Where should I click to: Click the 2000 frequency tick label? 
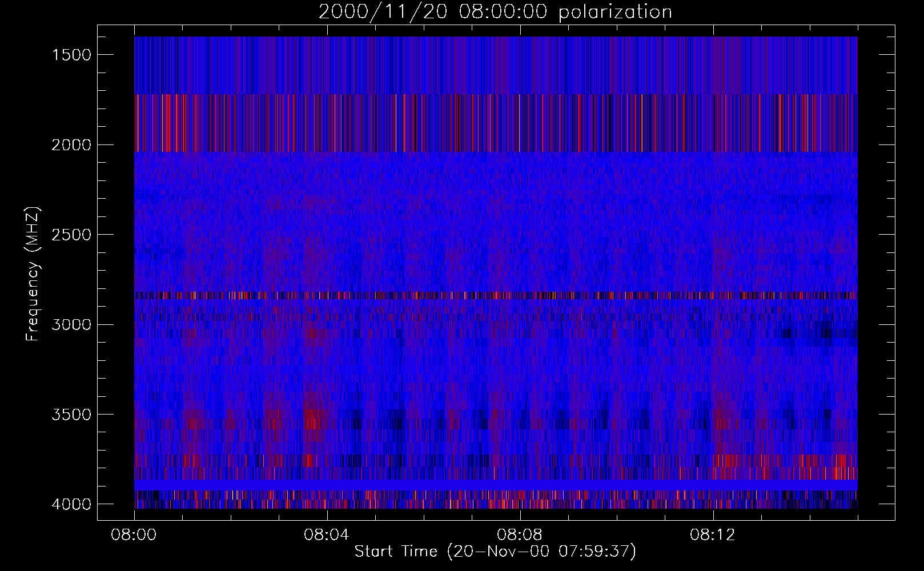71,145
